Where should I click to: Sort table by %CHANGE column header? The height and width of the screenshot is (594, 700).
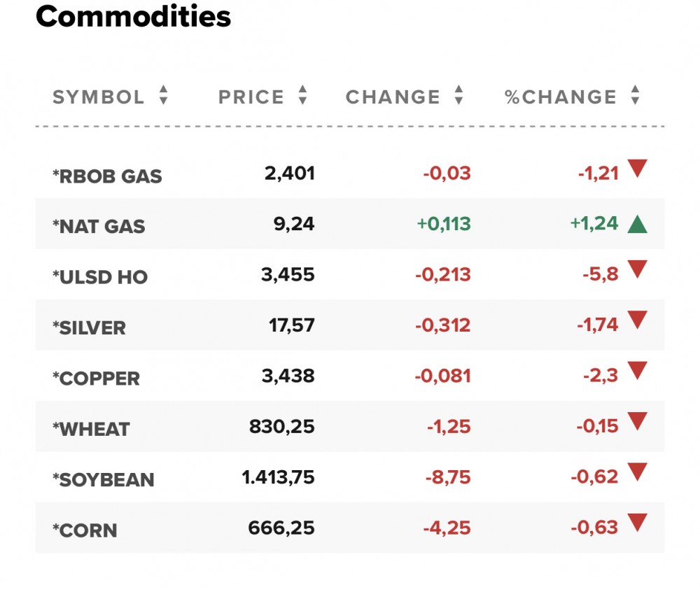click(561, 97)
